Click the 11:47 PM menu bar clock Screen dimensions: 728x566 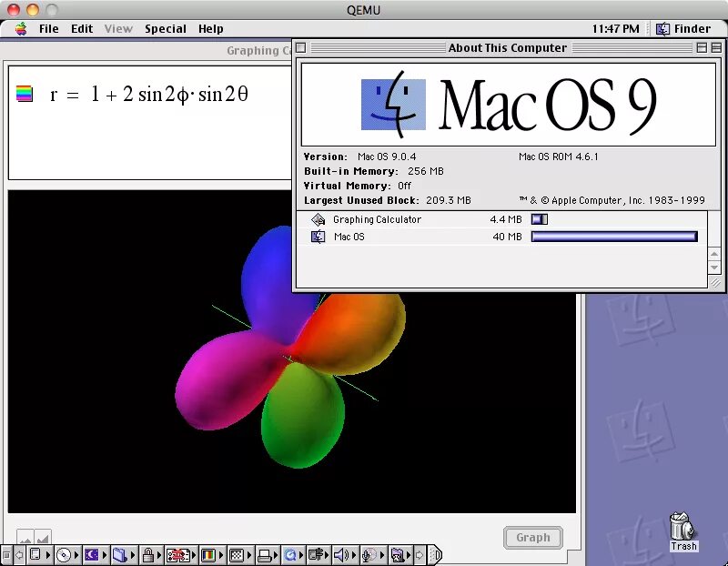coord(616,29)
